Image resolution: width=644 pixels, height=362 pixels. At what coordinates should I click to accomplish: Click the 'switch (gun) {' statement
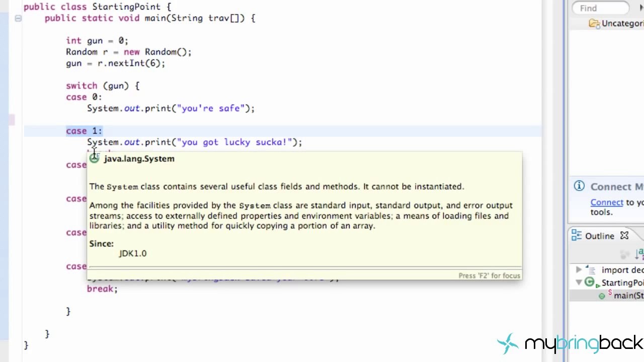[x=103, y=86]
